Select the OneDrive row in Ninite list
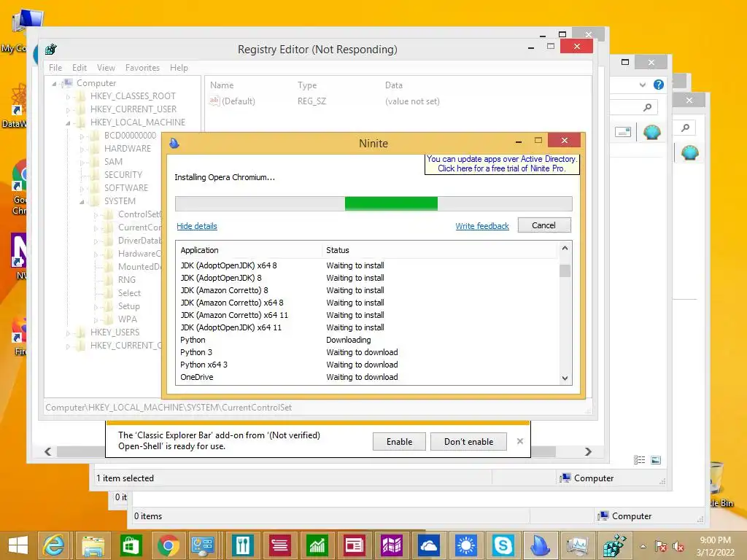 click(367, 377)
